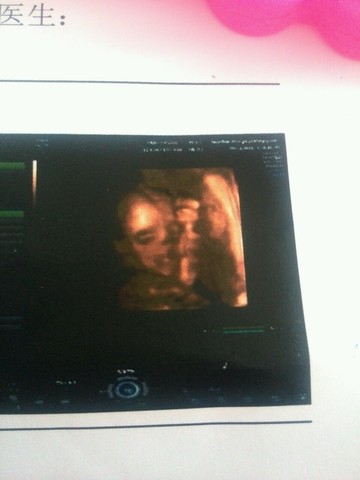Select the upper green bar on left

[12, 166]
